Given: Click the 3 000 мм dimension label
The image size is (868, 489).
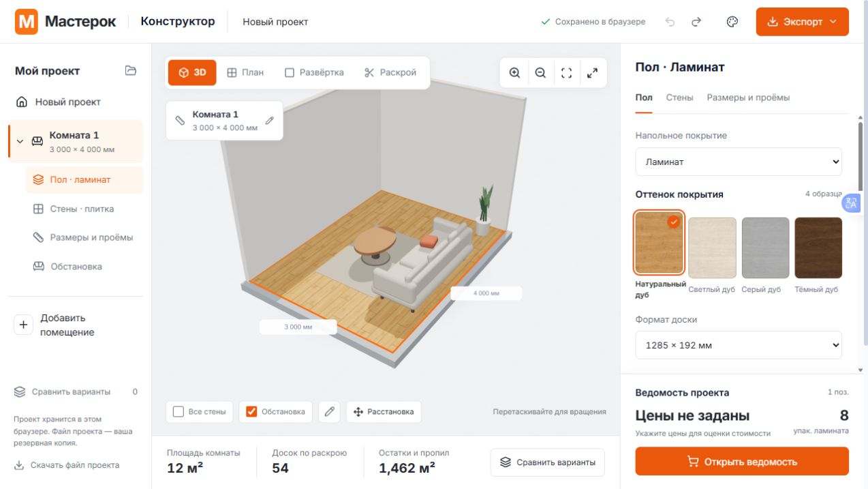Looking at the screenshot, I should tap(298, 327).
